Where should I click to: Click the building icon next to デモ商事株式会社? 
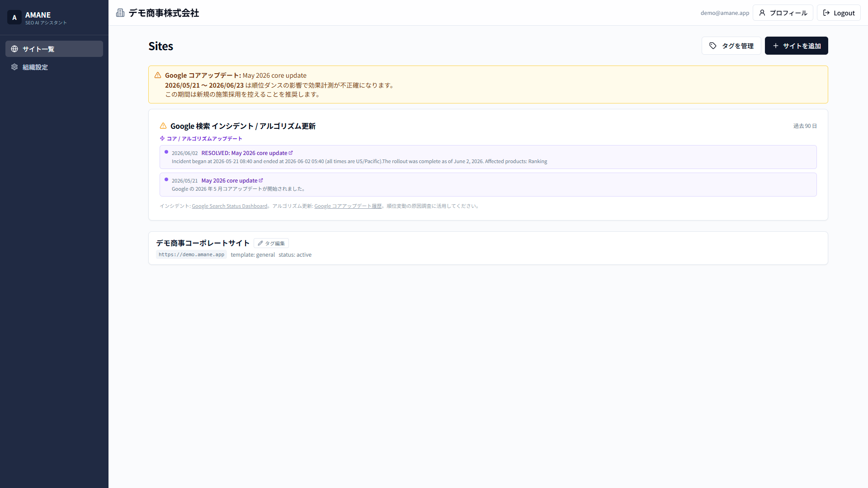tap(120, 13)
